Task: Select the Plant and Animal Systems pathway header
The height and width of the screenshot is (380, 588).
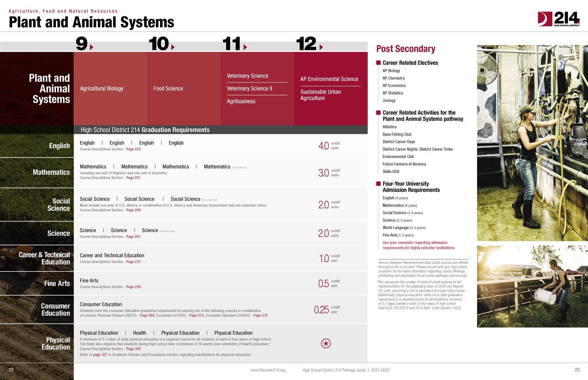Action: tap(49, 88)
